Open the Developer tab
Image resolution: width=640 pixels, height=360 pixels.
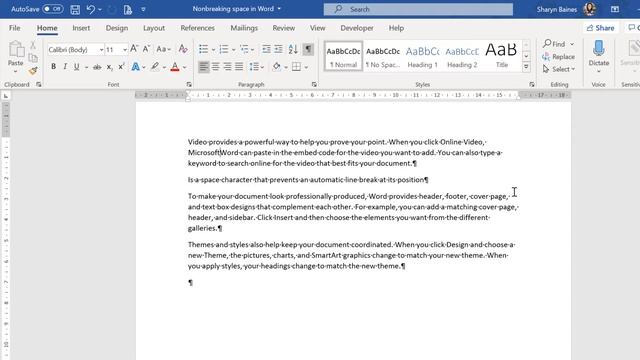(357, 28)
